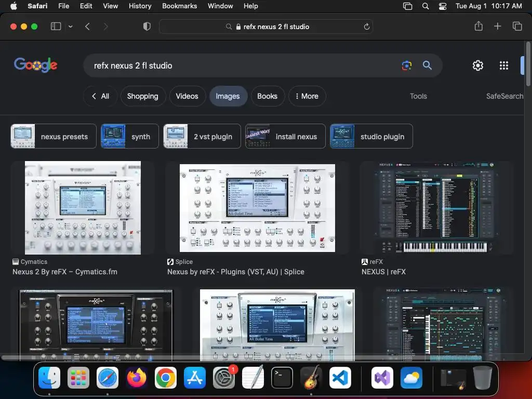Open Visual Studio Code from the Dock
This screenshot has height=399, width=532.
coord(340,377)
